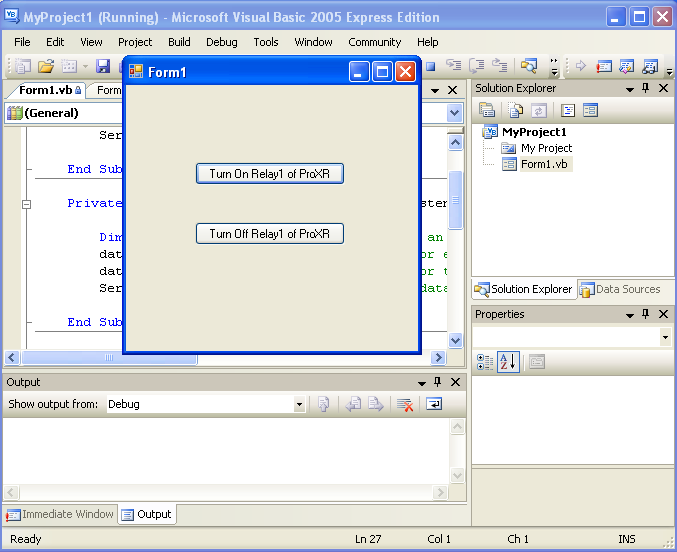The image size is (677, 552).
Task: Click the Watch window toolbar icon
Action: (x=650, y=66)
